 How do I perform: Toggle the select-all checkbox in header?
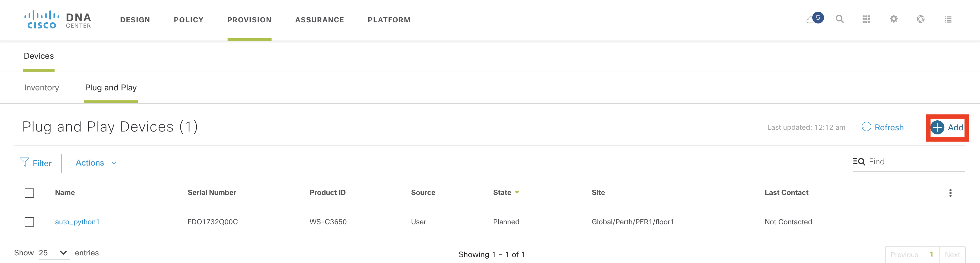click(29, 193)
